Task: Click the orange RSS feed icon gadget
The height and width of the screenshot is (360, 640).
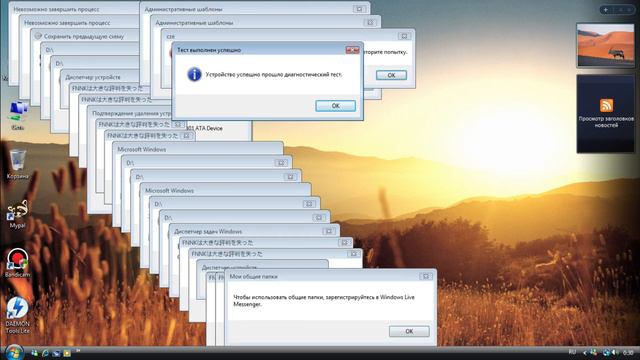Action: tap(606, 105)
